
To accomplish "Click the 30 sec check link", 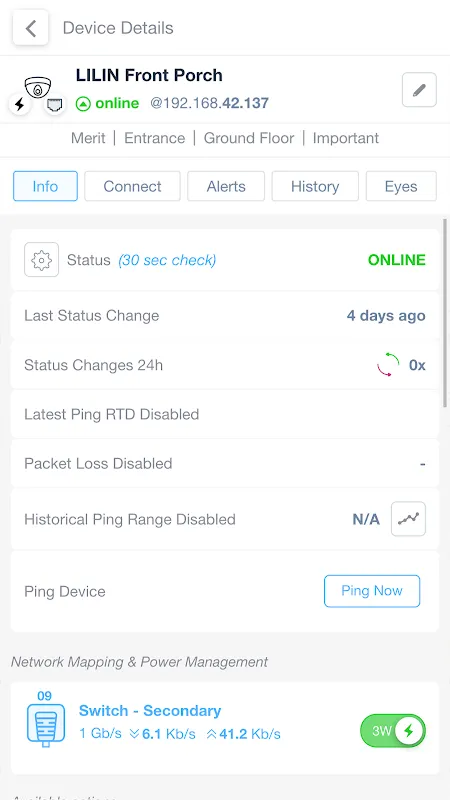I will 167,260.
